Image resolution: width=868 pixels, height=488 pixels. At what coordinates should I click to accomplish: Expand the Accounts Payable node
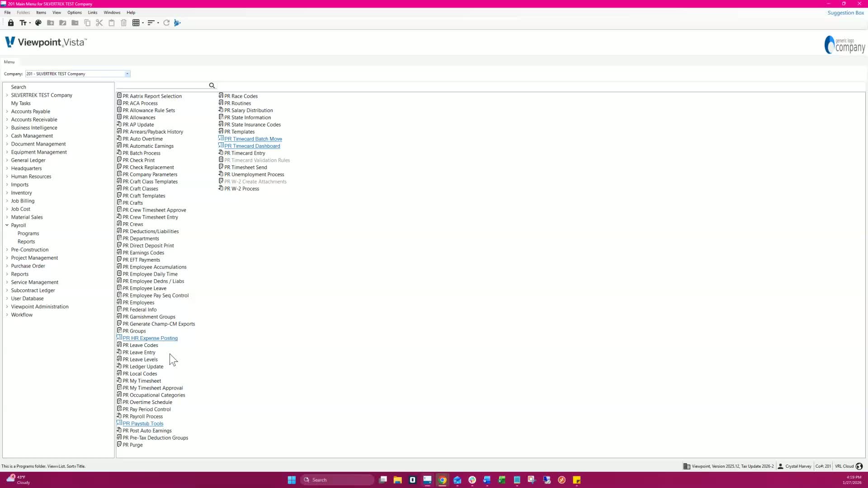coord(7,112)
